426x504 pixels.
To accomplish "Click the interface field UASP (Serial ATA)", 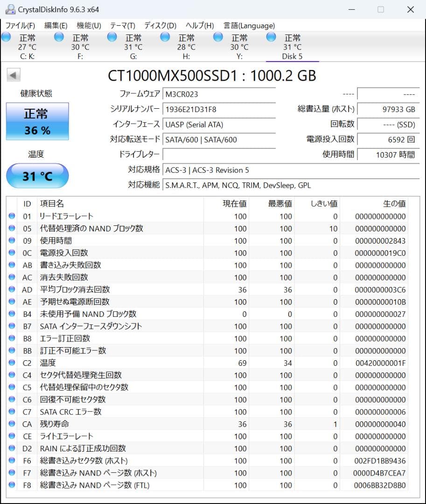I will (x=219, y=125).
